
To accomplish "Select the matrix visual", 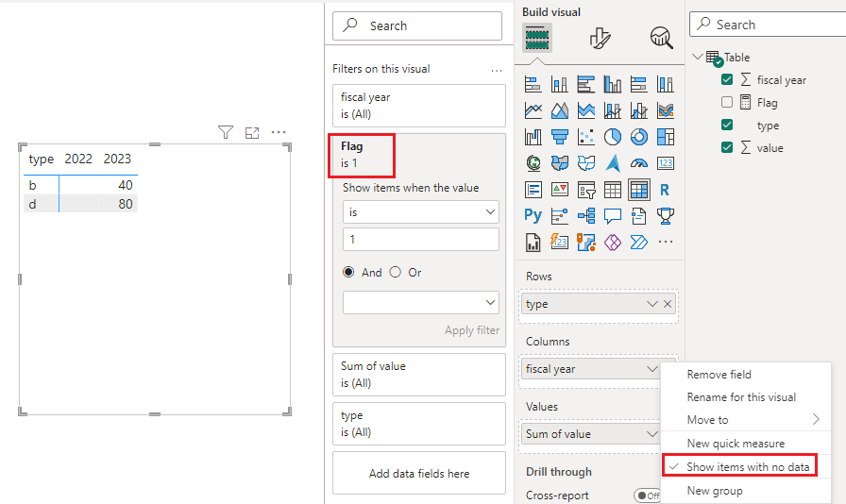I will point(639,190).
